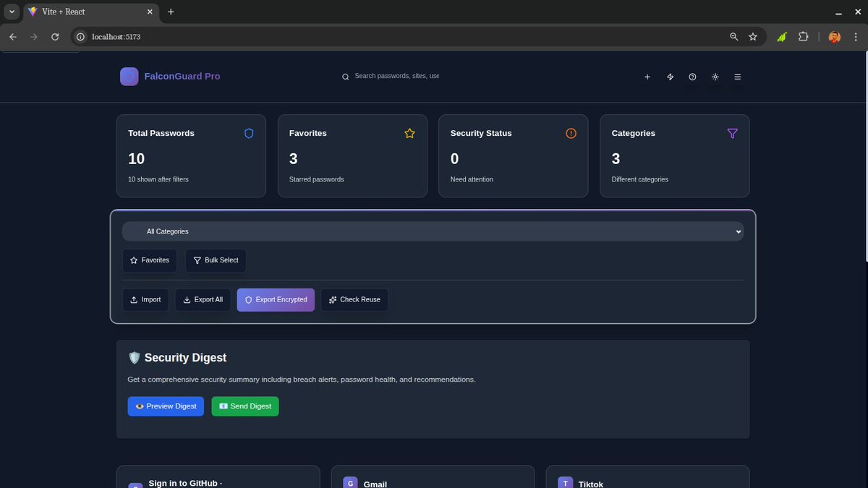The height and width of the screenshot is (488, 868).
Task: Click the Export Encrypted button
Action: (276, 300)
